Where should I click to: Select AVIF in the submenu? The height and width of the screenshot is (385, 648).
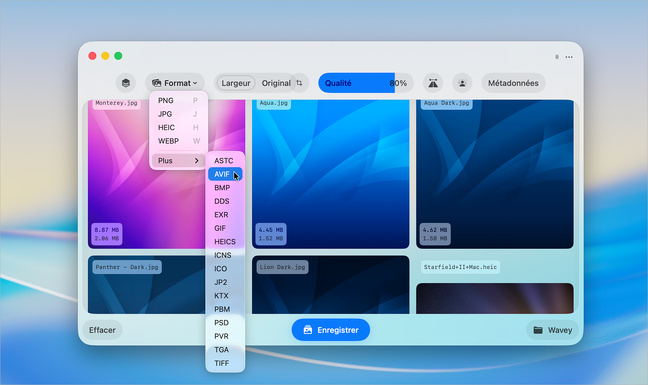pyautogui.click(x=225, y=174)
